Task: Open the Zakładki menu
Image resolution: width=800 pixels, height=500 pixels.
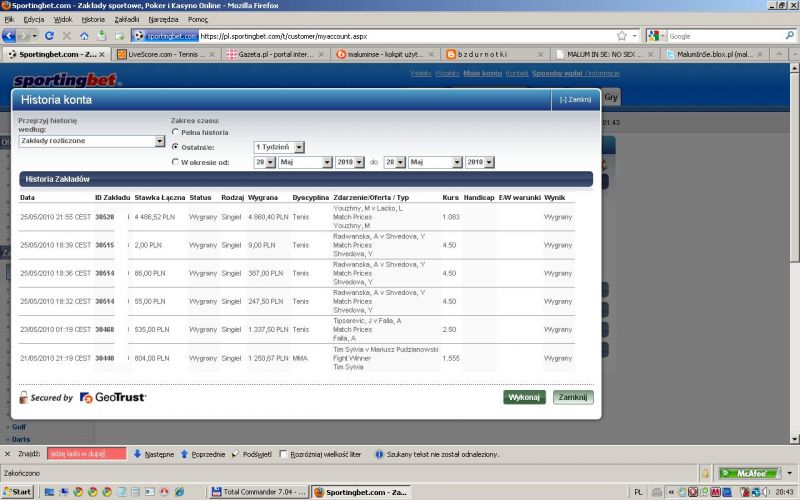Action: tap(127, 19)
